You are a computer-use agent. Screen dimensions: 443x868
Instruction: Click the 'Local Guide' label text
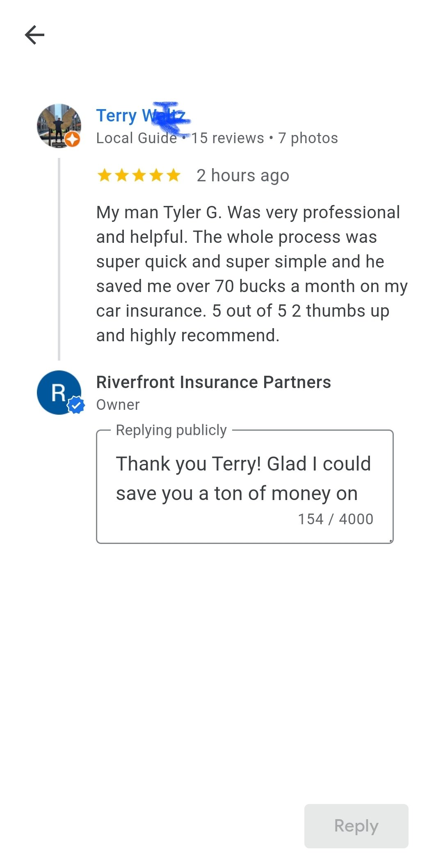pyautogui.click(x=136, y=138)
